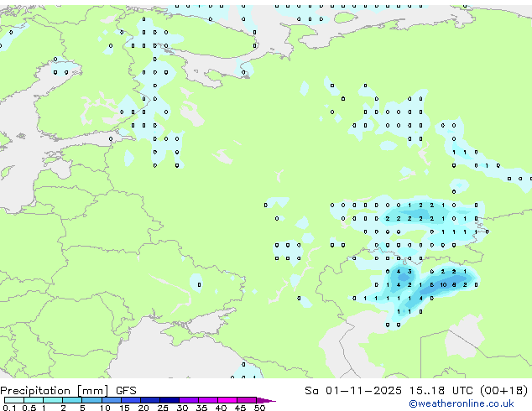Select the legend swatch between 30 and 35
532x411 pixels.
click(x=188, y=400)
